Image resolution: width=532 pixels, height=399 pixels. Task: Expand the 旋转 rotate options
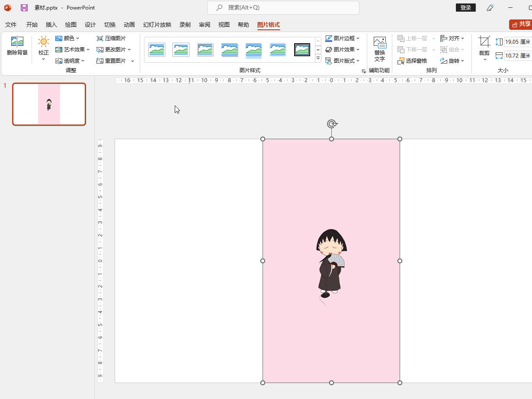click(x=452, y=61)
